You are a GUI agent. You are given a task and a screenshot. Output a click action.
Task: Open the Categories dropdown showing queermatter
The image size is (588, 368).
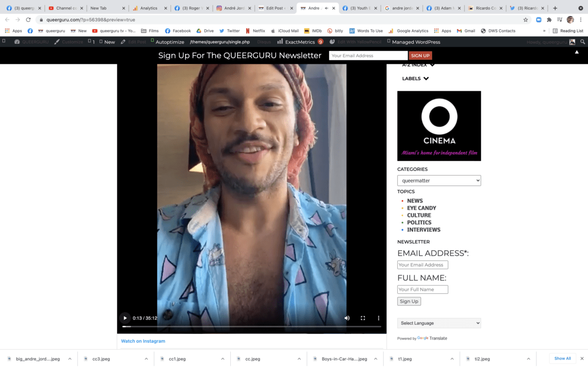439,181
